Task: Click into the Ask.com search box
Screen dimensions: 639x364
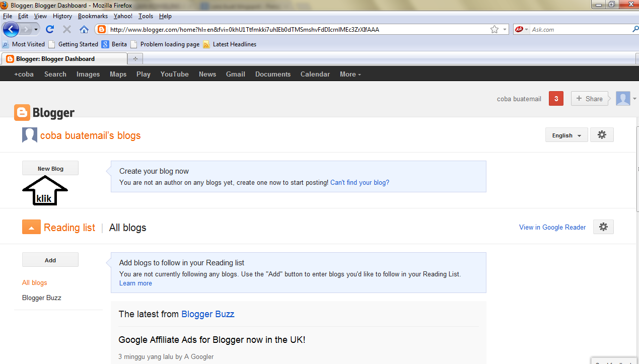Action: click(580, 29)
